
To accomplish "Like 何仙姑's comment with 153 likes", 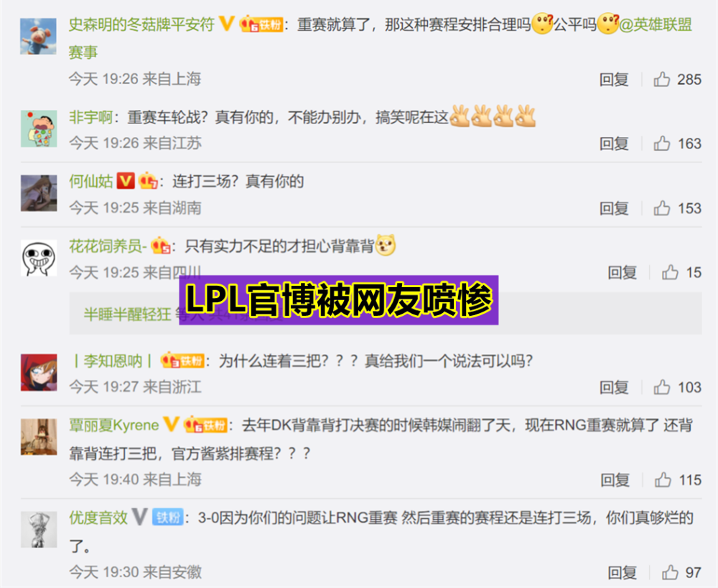I will point(662,208).
